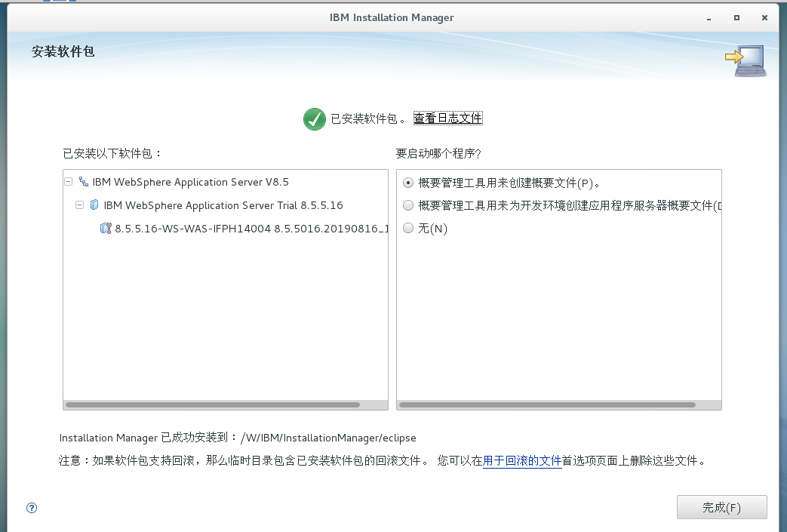The height and width of the screenshot is (532, 787).
Task: Click the IBM Installation Manager title bar
Action: coord(392,17)
